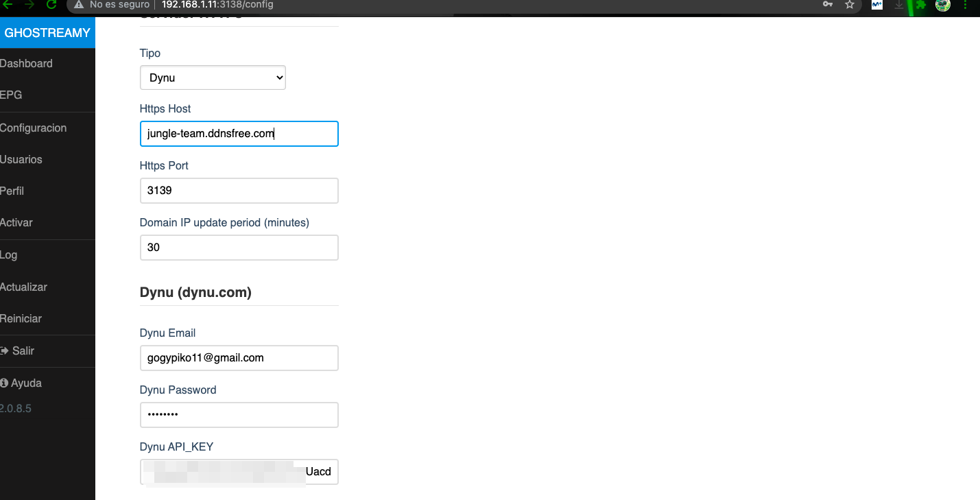980x500 pixels.
Task: Open the saved passwords key icon
Action: (x=828, y=5)
